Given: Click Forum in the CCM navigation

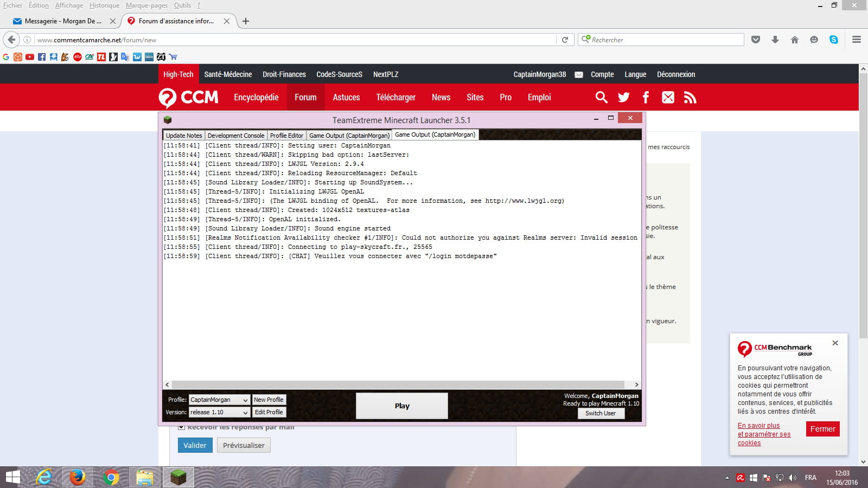Looking at the screenshot, I should pos(305,97).
